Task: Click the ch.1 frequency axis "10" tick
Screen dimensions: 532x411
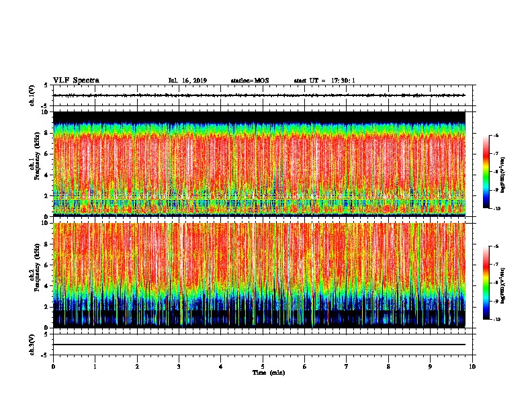Action: 44,112
